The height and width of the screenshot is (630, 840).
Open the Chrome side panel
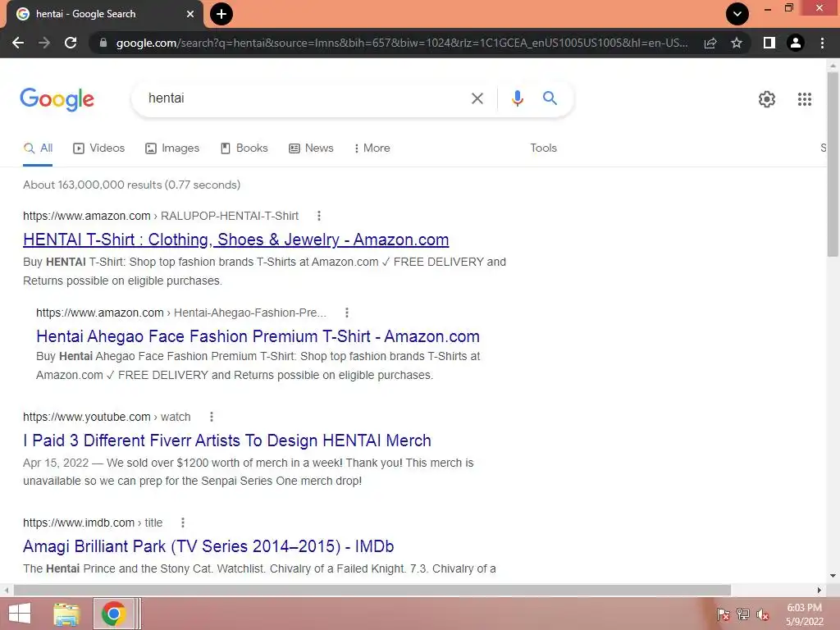[x=769, y=43]
